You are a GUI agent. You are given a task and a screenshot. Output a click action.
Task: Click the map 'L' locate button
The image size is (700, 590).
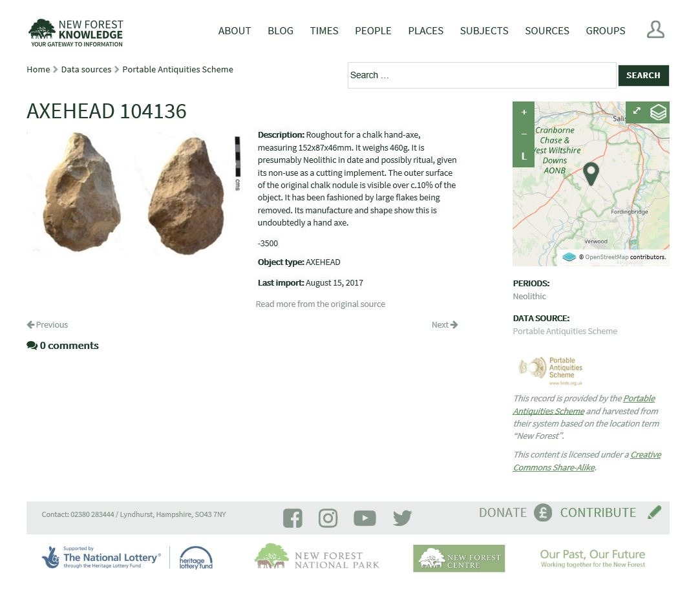click(x=524, y=156)
